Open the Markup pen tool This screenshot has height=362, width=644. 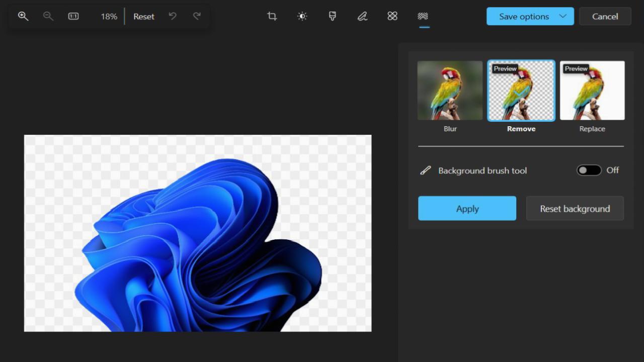[362, 16]
